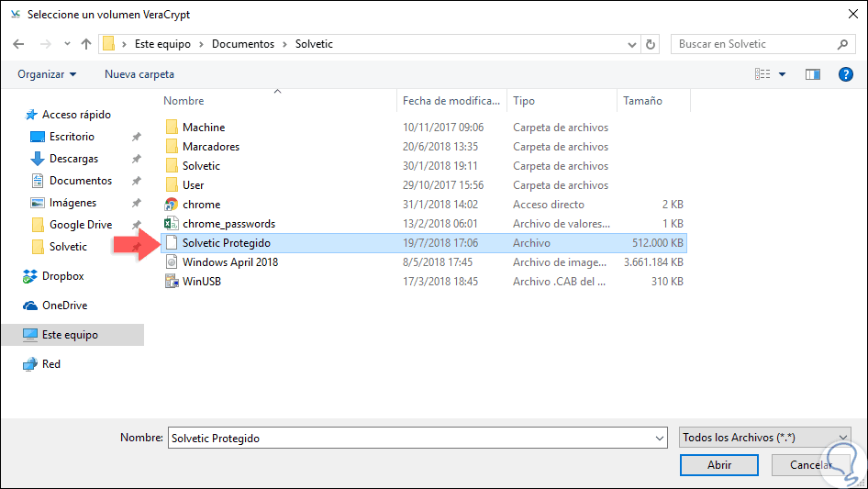Click the Machine folder icon
Screen dimensions: 868x489
tap(172, 128)
